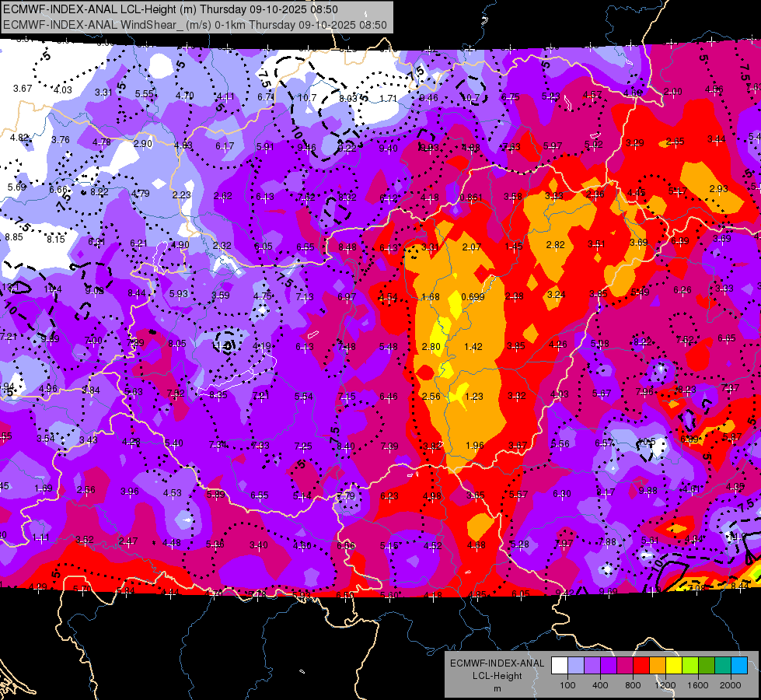761x700 pixels.
Task: Click the grid value '3.96'
Action: (x=130, y=492)
